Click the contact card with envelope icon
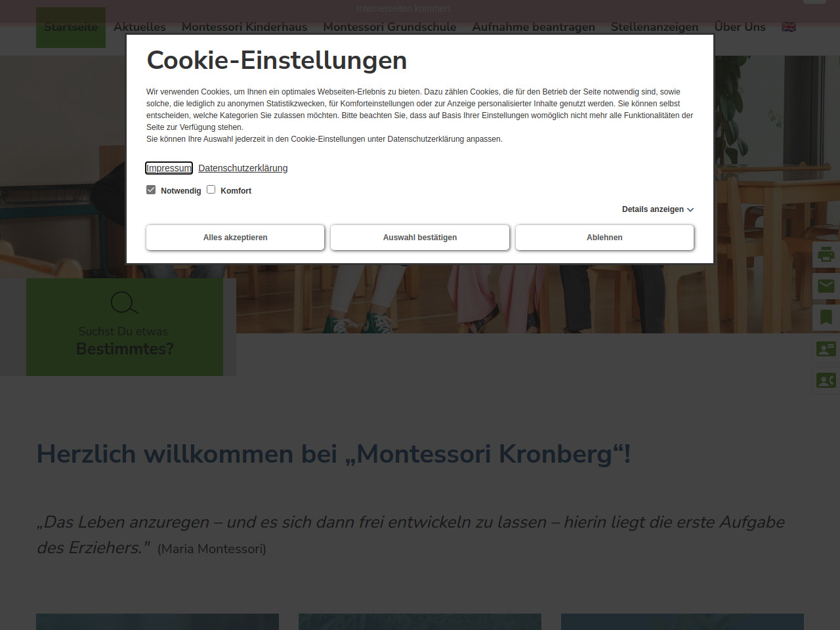Viewport: 840px width, 630px height. tap(826, 348)
